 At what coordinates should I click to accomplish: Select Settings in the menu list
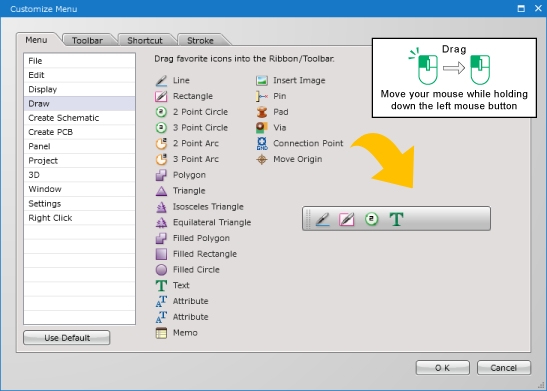pyautogui.click(x=80, y=204)
